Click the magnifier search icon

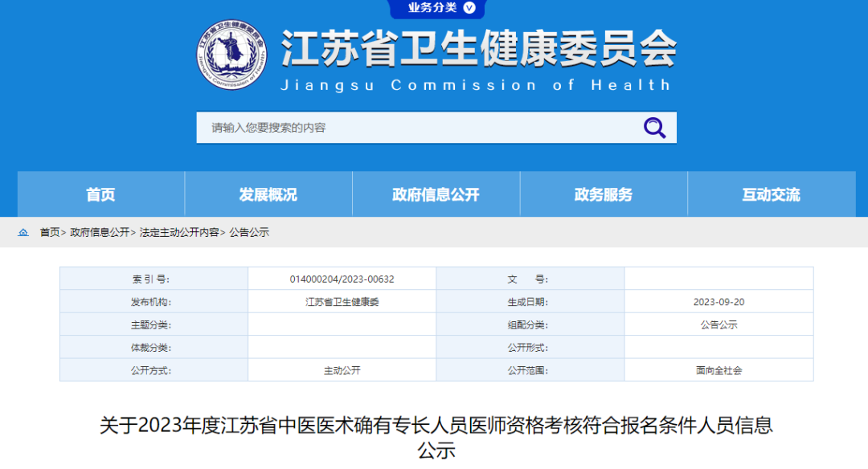[654, 128]
